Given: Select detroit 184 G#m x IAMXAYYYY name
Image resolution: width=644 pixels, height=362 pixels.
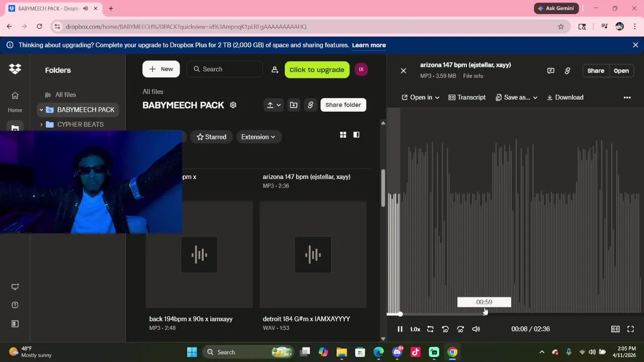Looking at the screenshot, I should point(306,319).
